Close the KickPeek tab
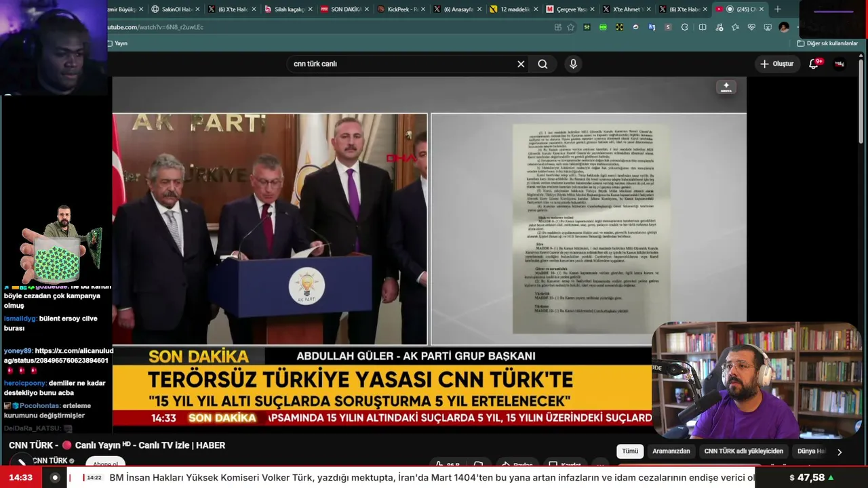The image size is (868, 488). point(422,9)
